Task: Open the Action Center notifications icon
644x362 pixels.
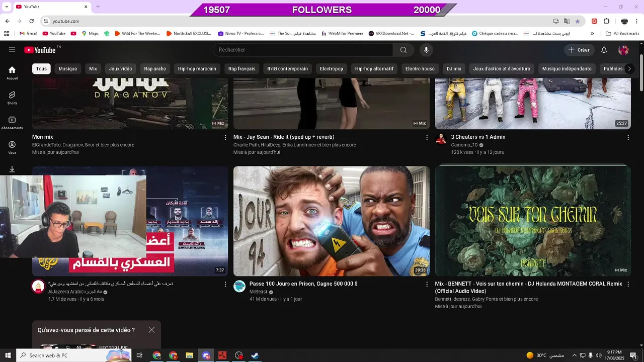Action: click(x=633, y=355)
